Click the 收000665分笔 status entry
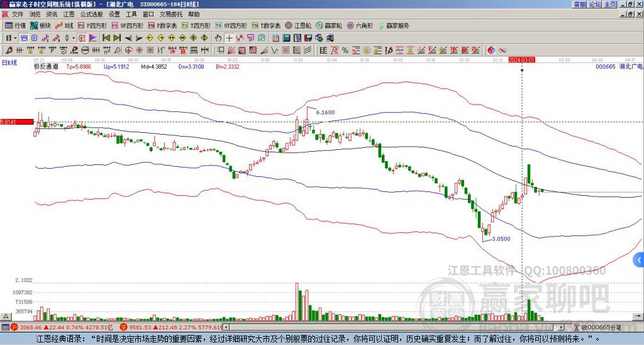Screen dimensions: 644x345 click(599, 328)
